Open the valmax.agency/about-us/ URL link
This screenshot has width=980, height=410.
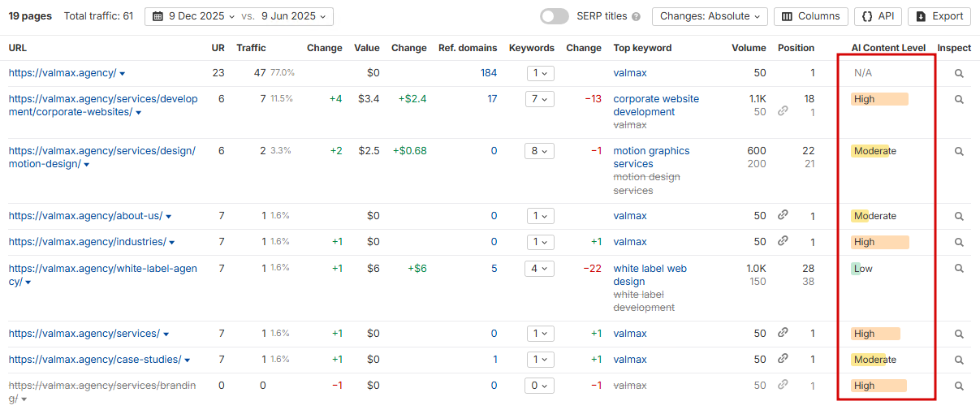(85, 216)
